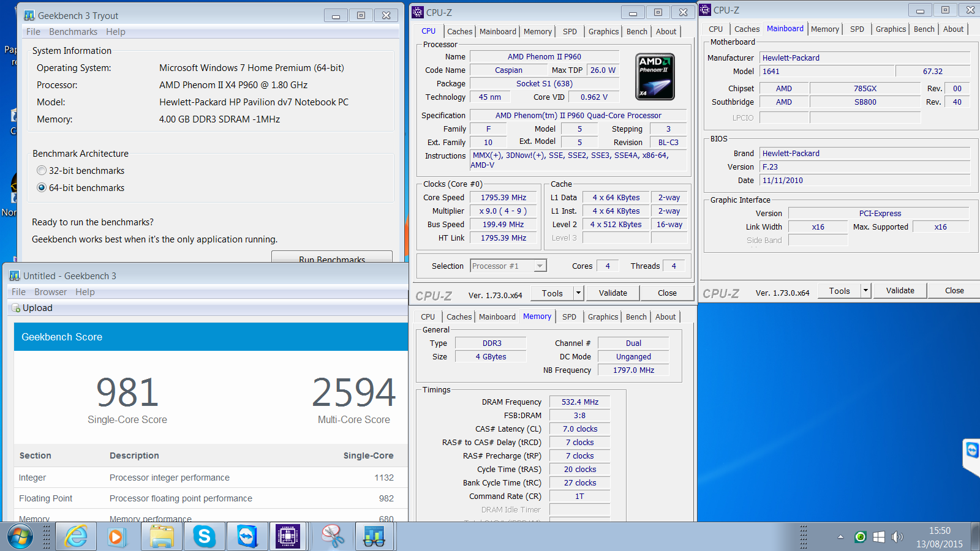The image size is (980, 551).
Task: Open the Snipping Tool taskbar icon
Action: (332, 537)
